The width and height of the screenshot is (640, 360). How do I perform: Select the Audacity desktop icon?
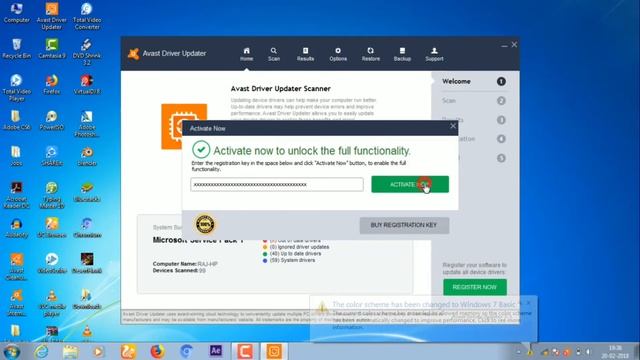16,228
